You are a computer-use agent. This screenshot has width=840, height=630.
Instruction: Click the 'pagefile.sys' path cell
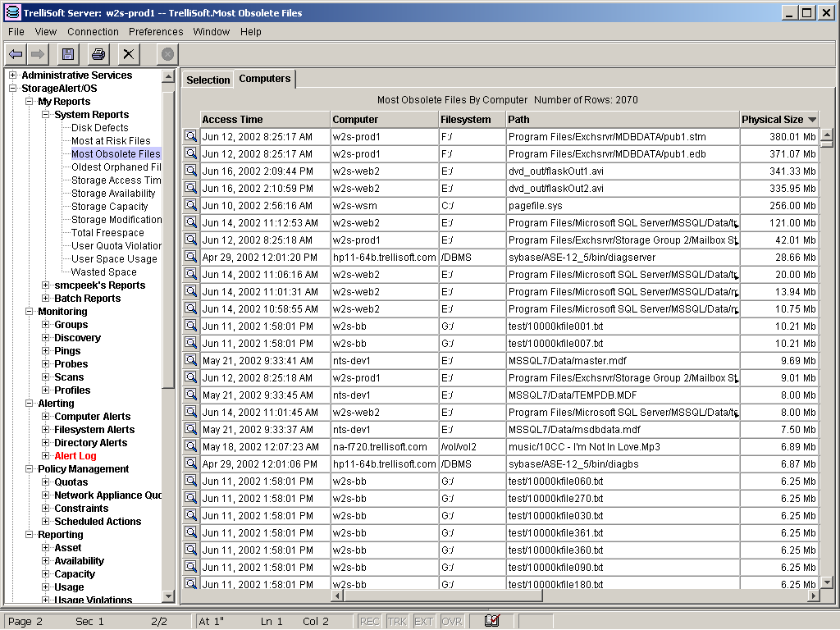[x=623, y=205]
